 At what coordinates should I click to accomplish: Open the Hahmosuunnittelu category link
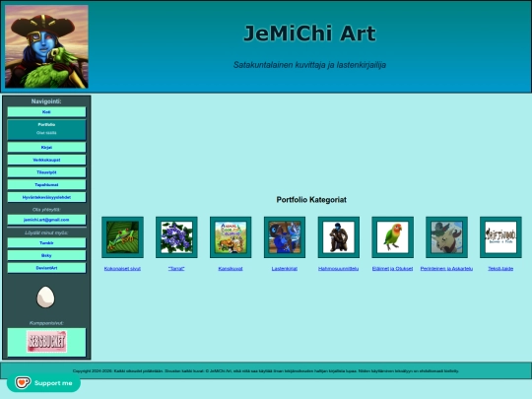[x=339, y=269]
